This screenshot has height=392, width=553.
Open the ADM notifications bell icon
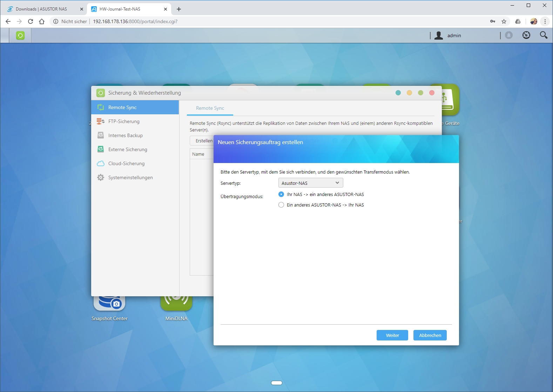click(x=509, y=35)
